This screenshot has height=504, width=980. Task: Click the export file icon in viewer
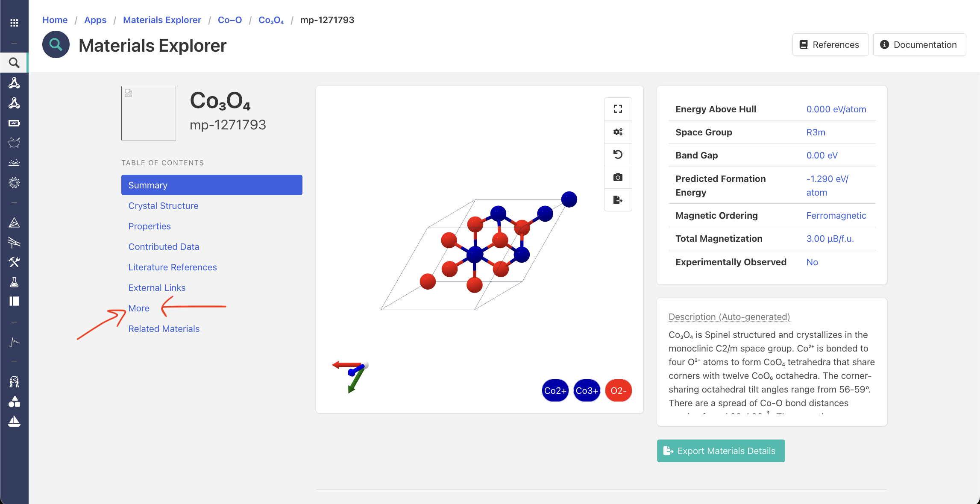point(618,200)
